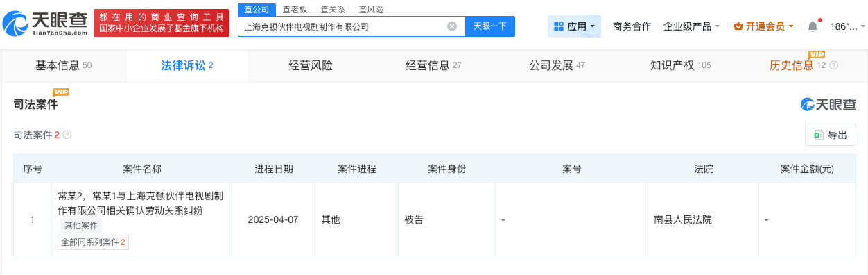Click the help icon beside 历史信息
This screenshot has width=868, height=275.
833,65
